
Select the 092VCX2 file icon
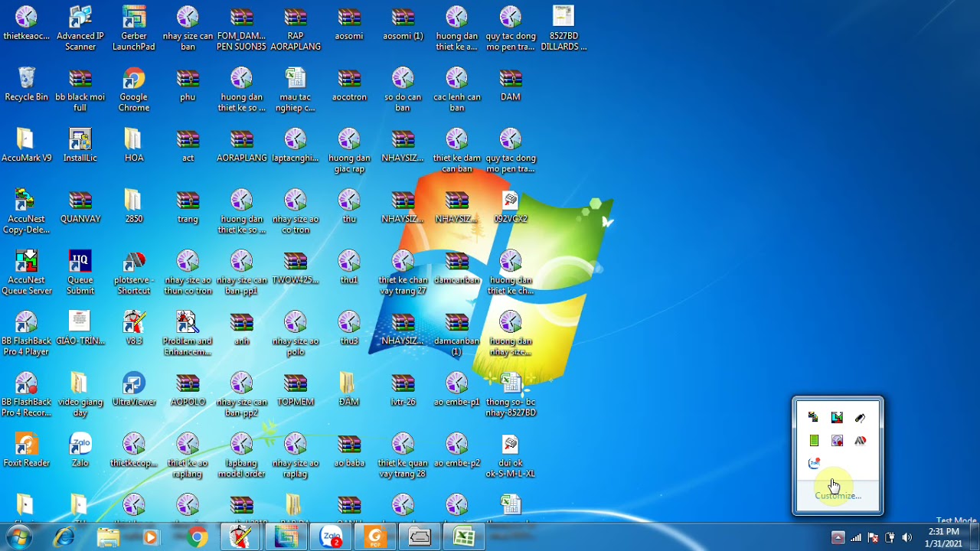tap(511, 207)
